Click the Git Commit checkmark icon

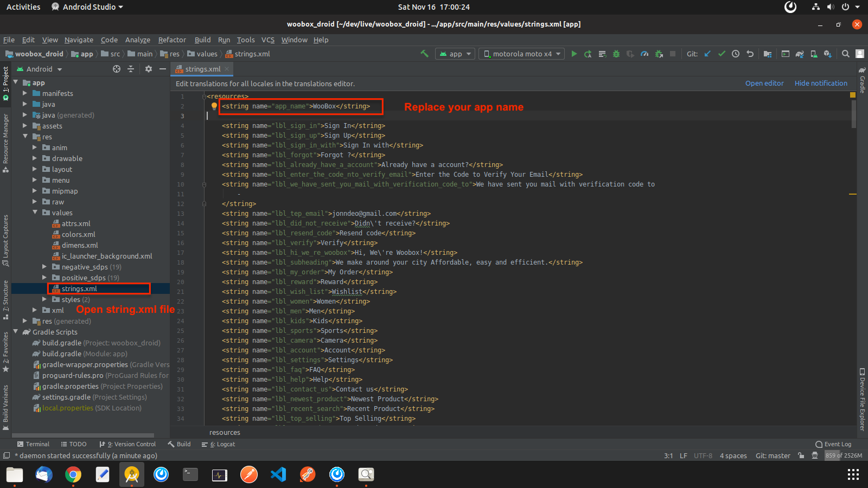coord(722,54)
